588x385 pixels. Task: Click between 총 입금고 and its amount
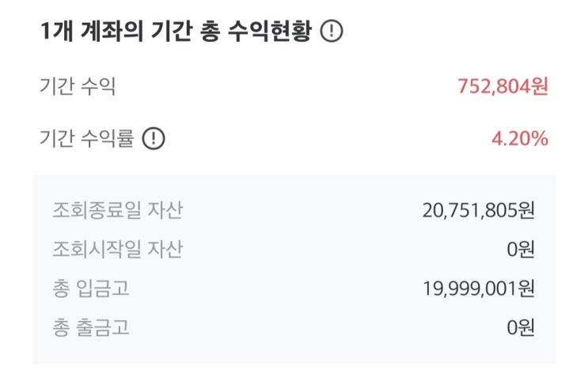277,289
